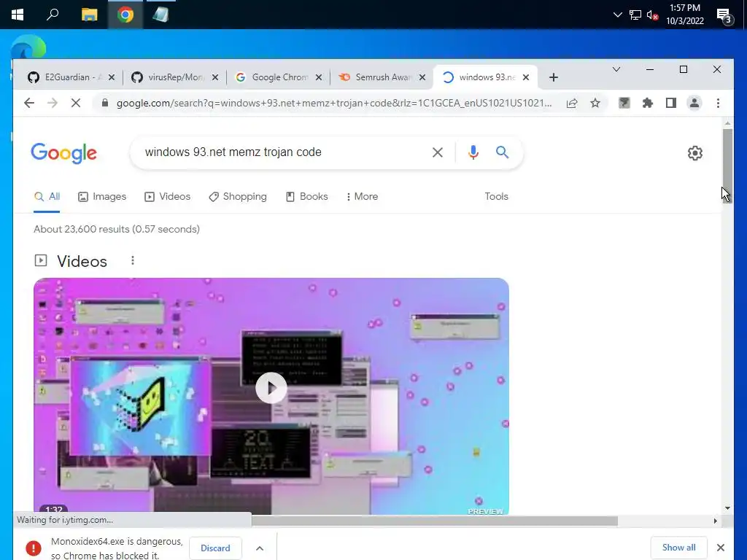Open the network status tray icon
Image resolution: width=747 pixels, height=560 pixels.
[635, 15]
